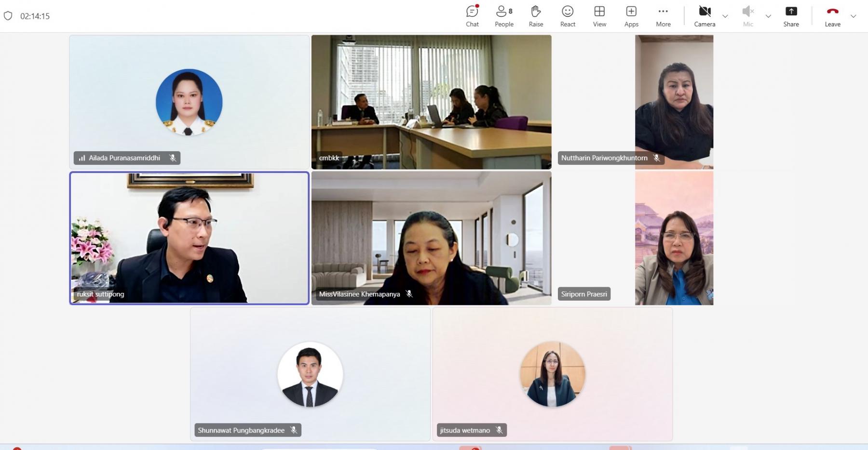The image size is (868, 450).
Task: Select the cmbkk conference room video tile
Action: click(x=431, y=102)
